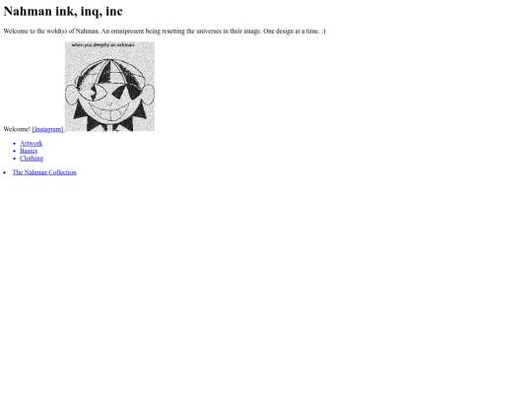The width and height of the screenshot is (532, 399).
Task: Click the word 'universes' in the paragraph
Action: [x=209, y=32]
